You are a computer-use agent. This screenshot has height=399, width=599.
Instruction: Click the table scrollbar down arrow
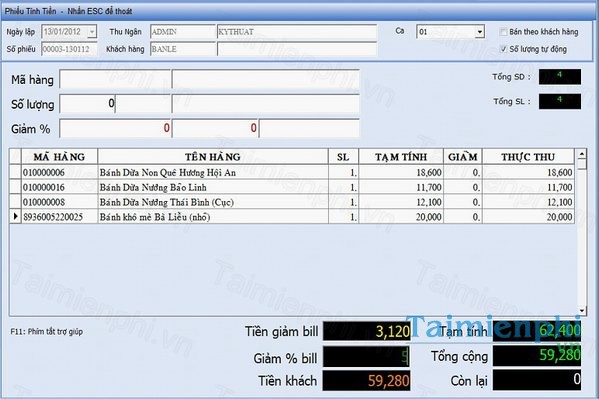582,310
